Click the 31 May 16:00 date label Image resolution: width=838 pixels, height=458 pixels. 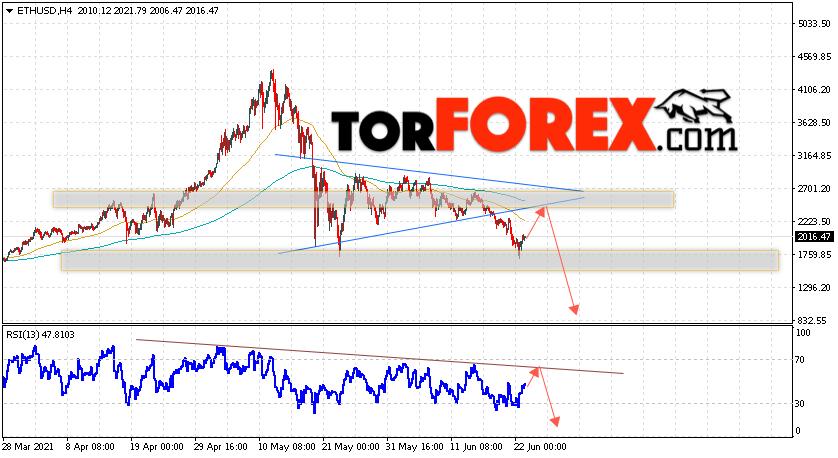tap(415, 447)
